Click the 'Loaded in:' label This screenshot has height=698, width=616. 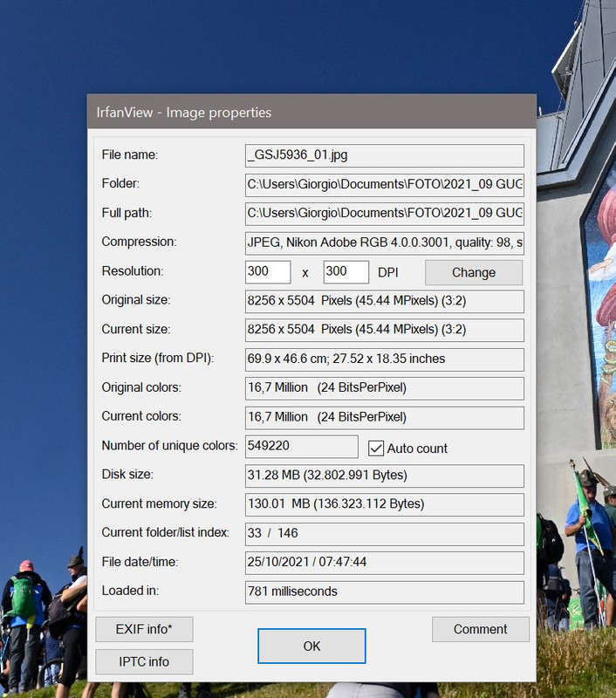coord(130,591)
